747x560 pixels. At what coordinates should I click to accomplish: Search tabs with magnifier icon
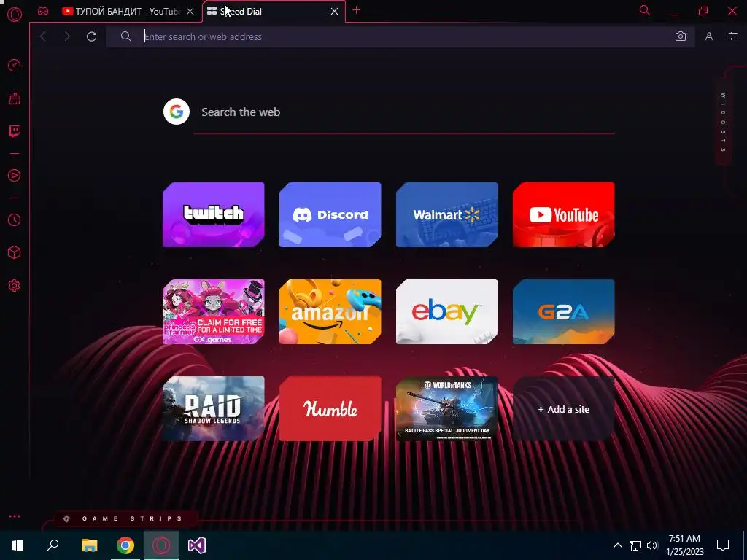coord(645,10)
